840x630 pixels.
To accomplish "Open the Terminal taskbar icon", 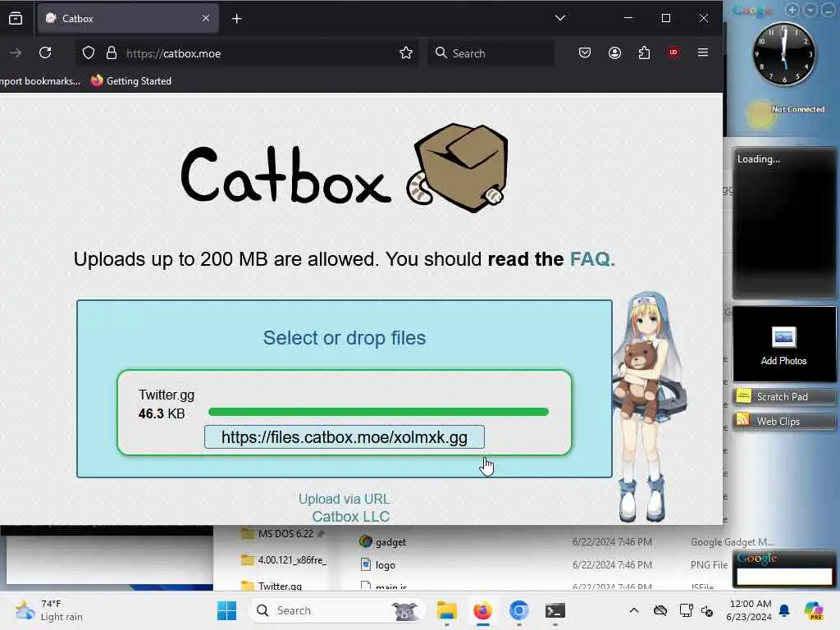I will click(555, 610).
